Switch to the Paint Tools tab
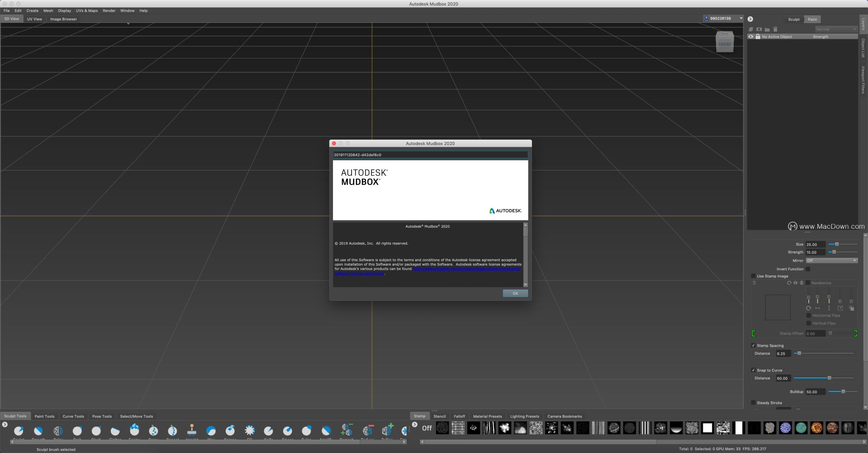This screenshot has width=868, height=453. 44,416
